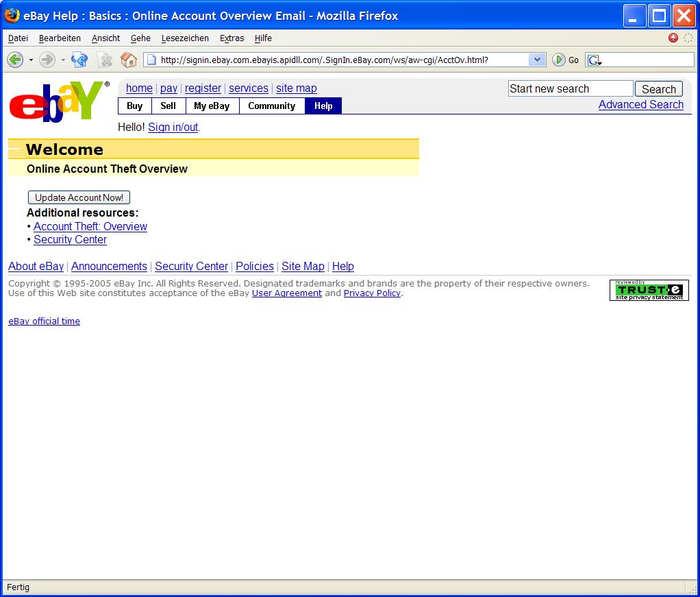
Task: Click the Home house icon
Action: pyautogui.click(x=129, y=60)
